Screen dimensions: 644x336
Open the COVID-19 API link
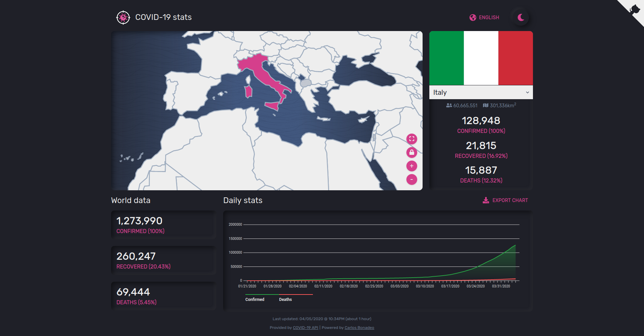[x=305, y=328]
